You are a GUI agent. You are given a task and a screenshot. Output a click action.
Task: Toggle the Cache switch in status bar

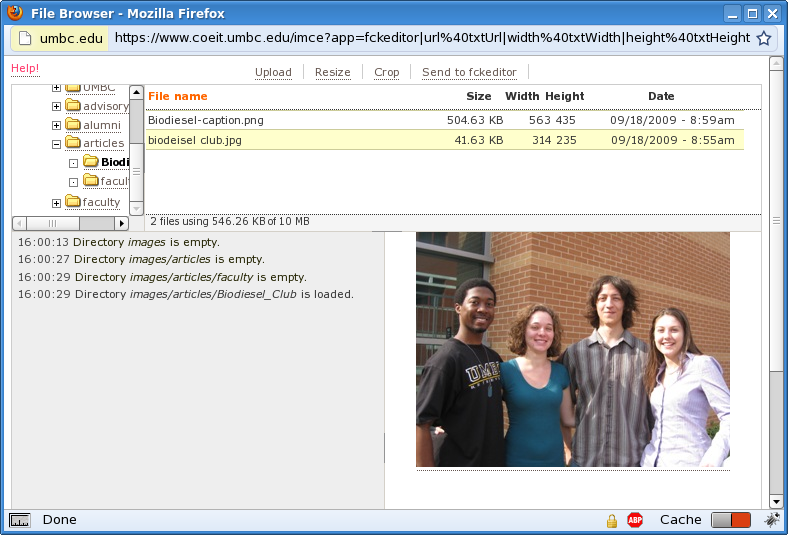coord(731,520)
